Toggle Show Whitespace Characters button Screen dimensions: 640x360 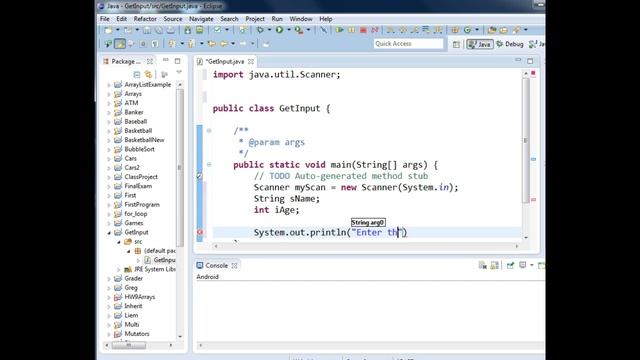coord(155,44)
